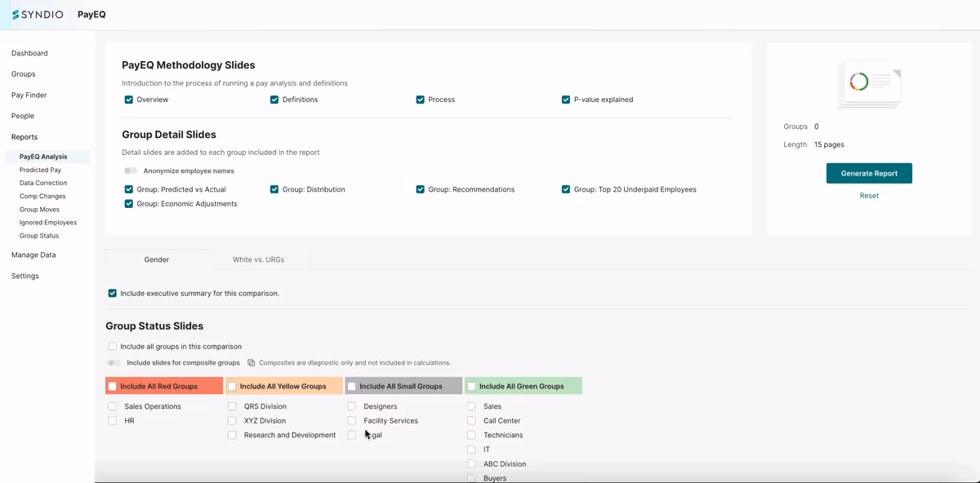Uncheck the Definitions slide checkbox
The image size is (980, 483).
274,100
